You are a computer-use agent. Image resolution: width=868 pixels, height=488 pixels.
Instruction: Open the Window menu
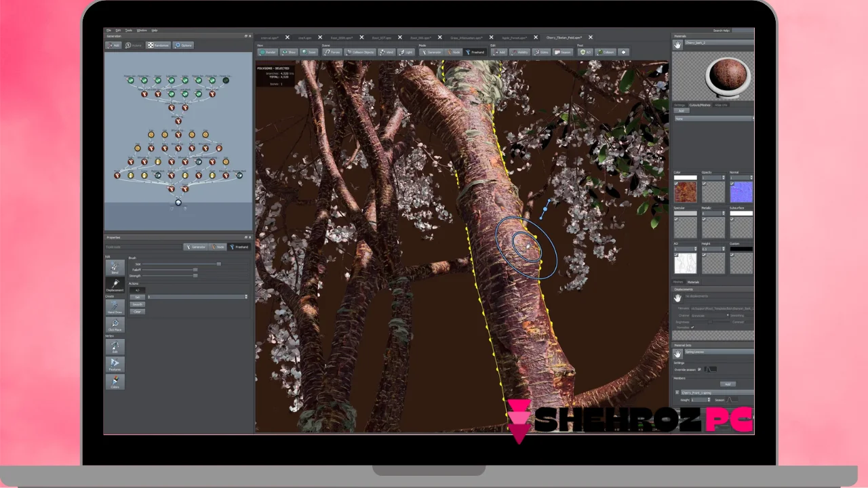[142, 30]
